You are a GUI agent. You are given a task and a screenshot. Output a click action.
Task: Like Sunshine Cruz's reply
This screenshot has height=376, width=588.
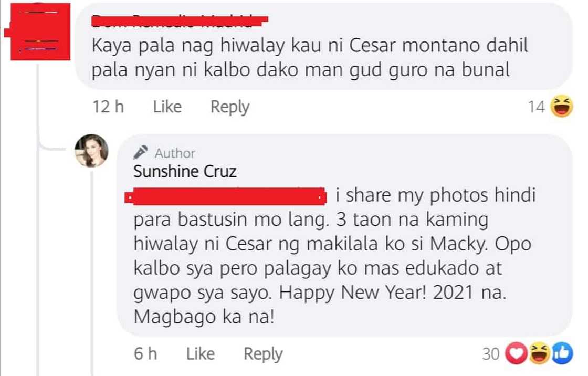point(201,353)
